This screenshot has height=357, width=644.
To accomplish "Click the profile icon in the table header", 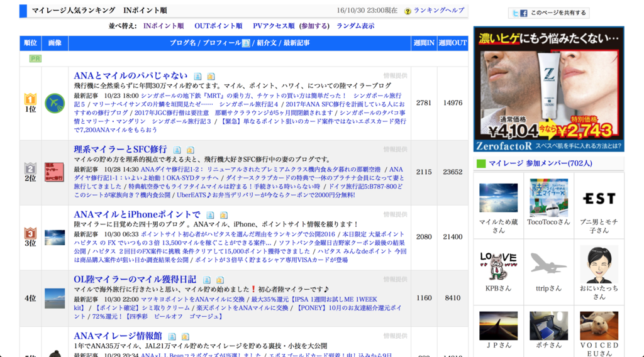I will [246, 43].
